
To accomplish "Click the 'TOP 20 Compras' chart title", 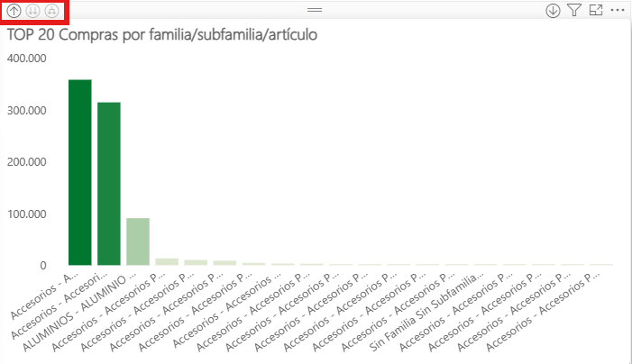I will pos(163,34).
